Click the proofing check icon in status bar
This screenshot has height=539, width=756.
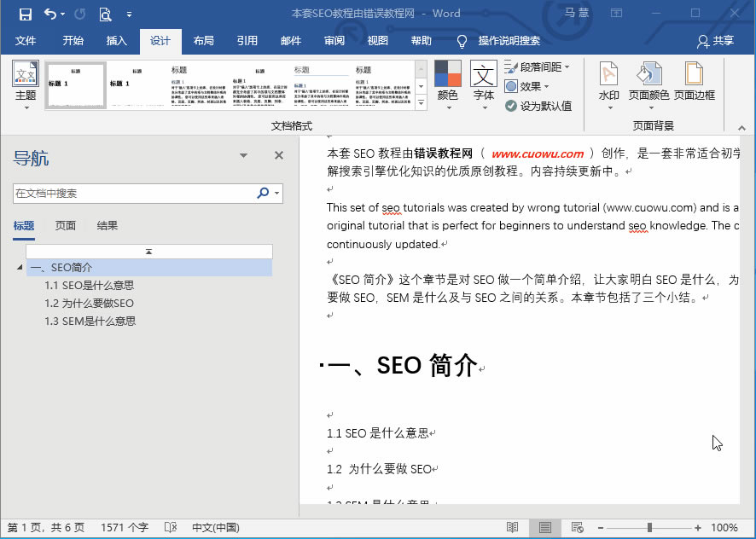click(x=171, y=527)
